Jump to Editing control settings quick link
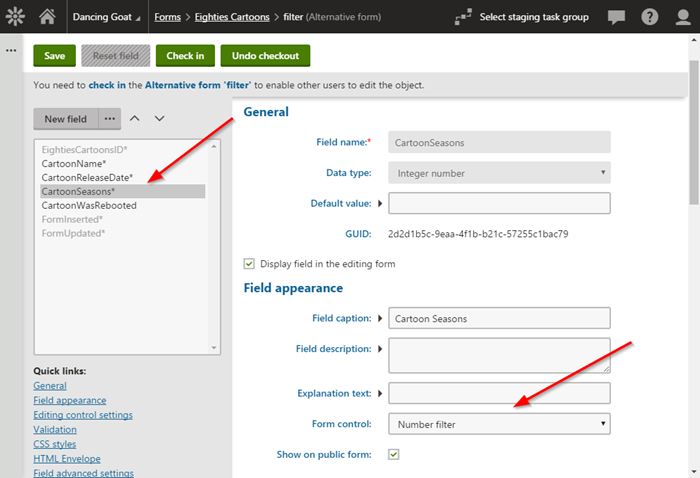Screen dimensions: 700x478 pos(83,415)
